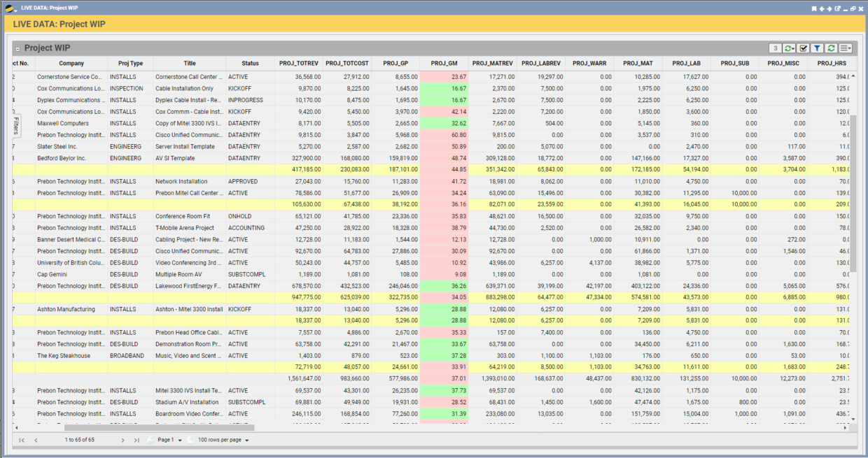This screenshot has height=458, width=868.
Task: Sort by the Company column header
Action: (x=71, y=64)
